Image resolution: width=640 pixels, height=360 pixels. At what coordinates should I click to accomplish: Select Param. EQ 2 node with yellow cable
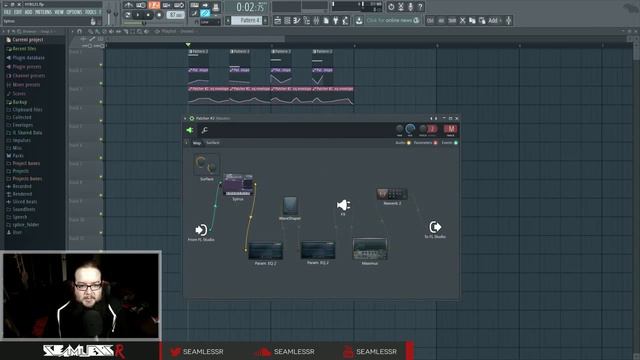pyautogui.click(x=266, y=250)
